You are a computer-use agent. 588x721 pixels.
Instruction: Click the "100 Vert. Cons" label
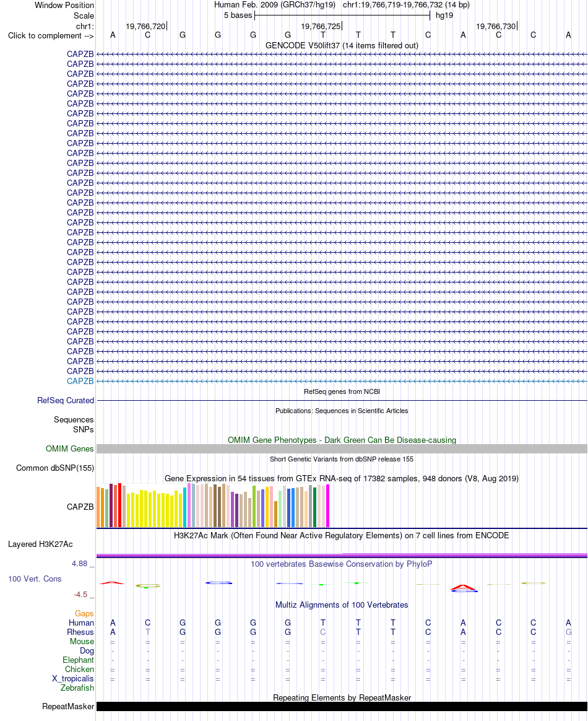[x=35, y=579]
